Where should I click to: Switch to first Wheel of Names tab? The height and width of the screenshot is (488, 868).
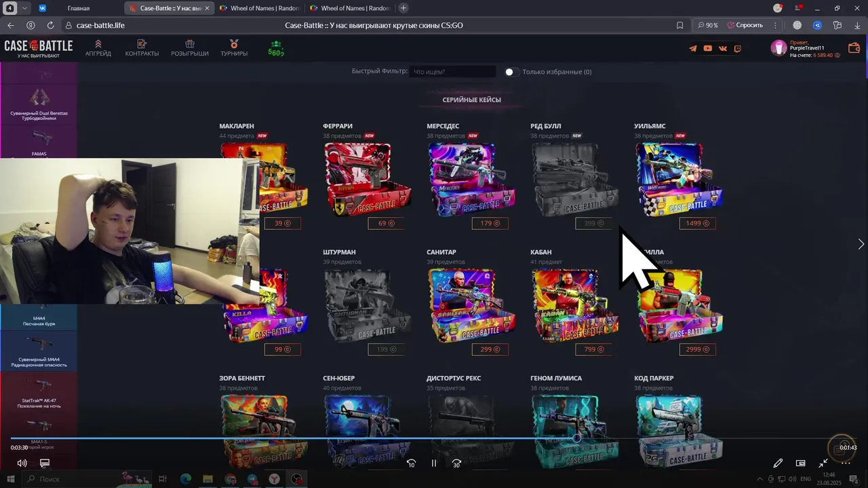(260, 8)
